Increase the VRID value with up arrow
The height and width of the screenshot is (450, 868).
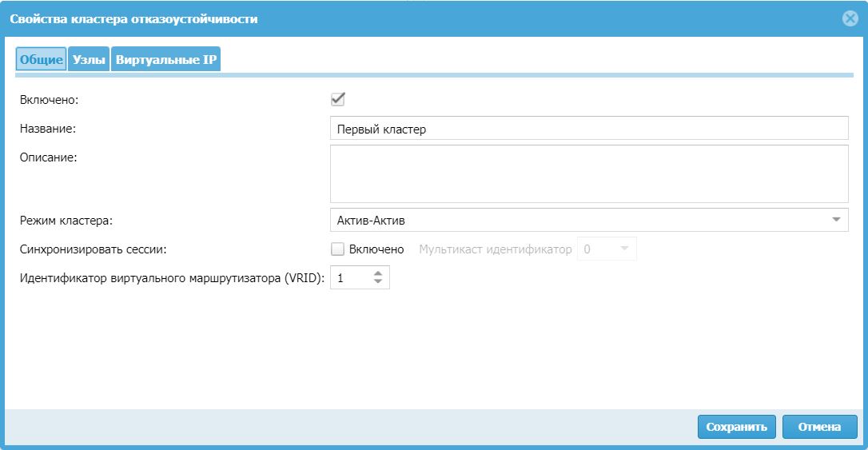click(x=379, y=273)
